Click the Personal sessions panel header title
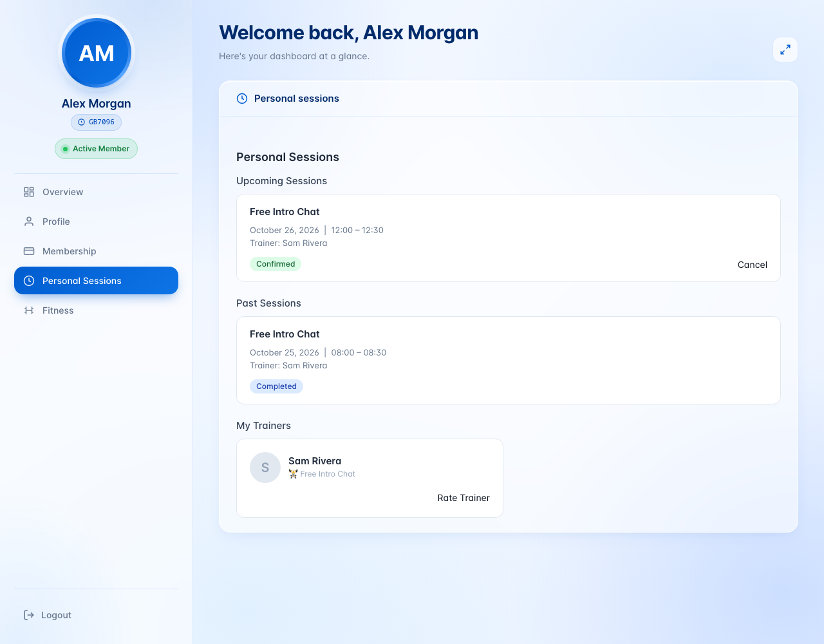 (297, 99)
